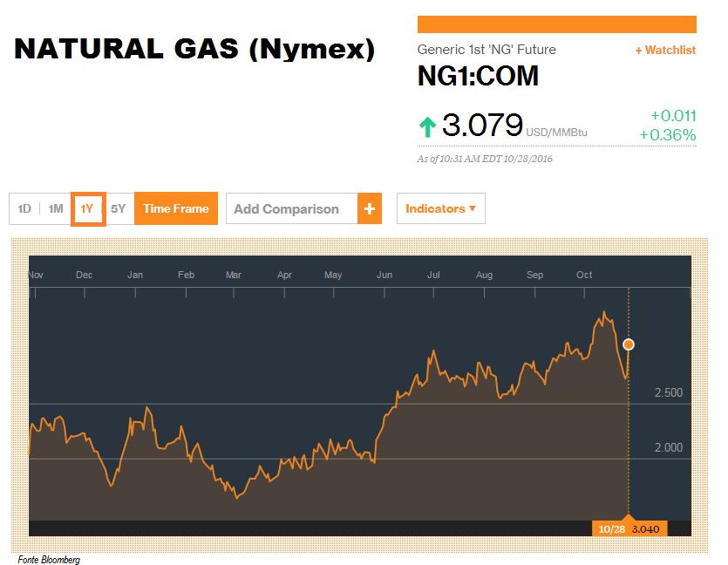Add NG1:COM to Watchlist

coord(665,51)
